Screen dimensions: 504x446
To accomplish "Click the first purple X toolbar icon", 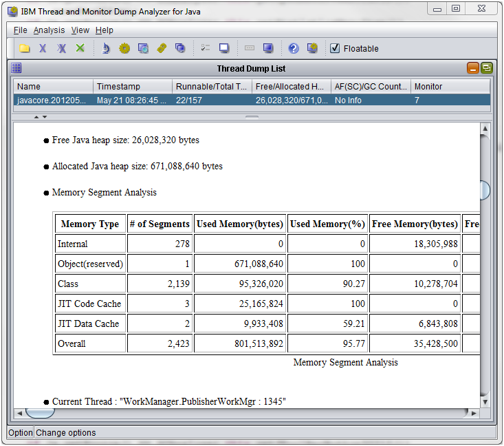I will coord(43,48).
